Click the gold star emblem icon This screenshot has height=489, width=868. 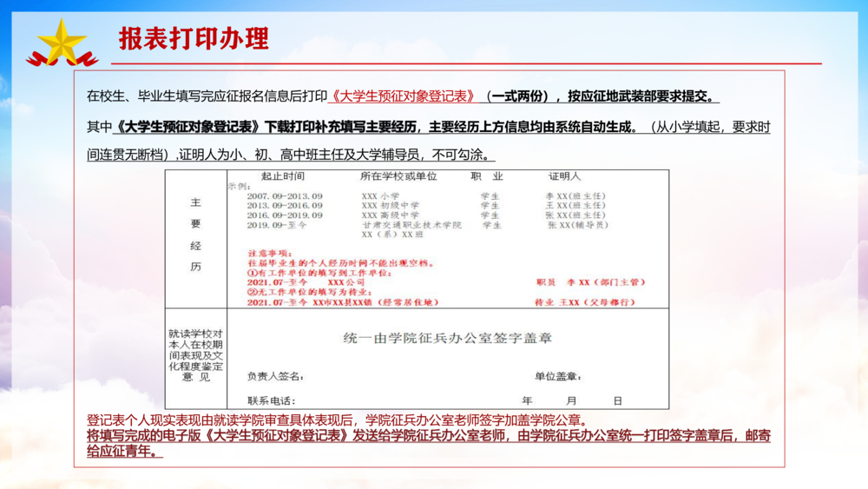[62, 39]
